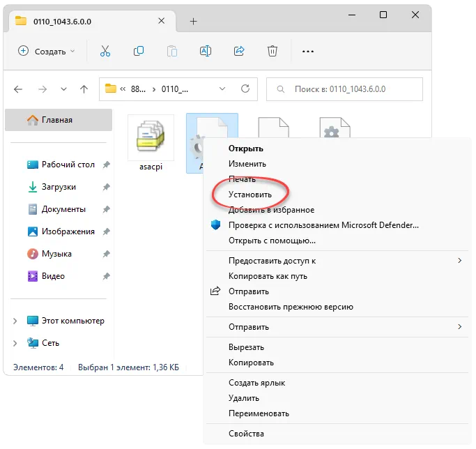Screen dimensions: 476x449
Task: Open a new tab with plus button
Action: click(193, 22)
